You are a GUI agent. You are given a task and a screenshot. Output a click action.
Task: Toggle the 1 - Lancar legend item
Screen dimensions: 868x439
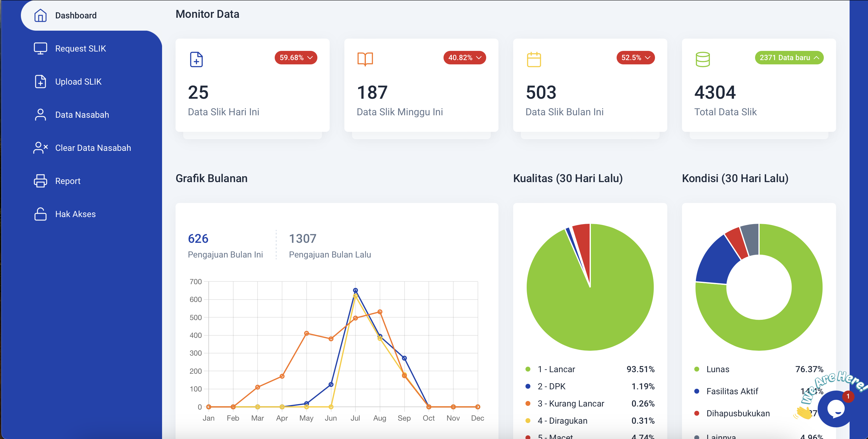(x=556, y=369)
